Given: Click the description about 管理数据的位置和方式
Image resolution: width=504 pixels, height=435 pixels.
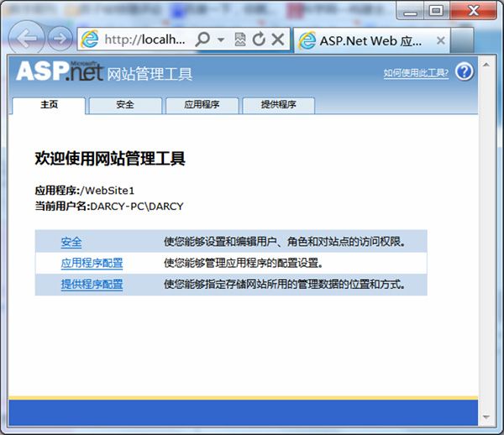Looking at the screenshot, I should click(285, 285).
